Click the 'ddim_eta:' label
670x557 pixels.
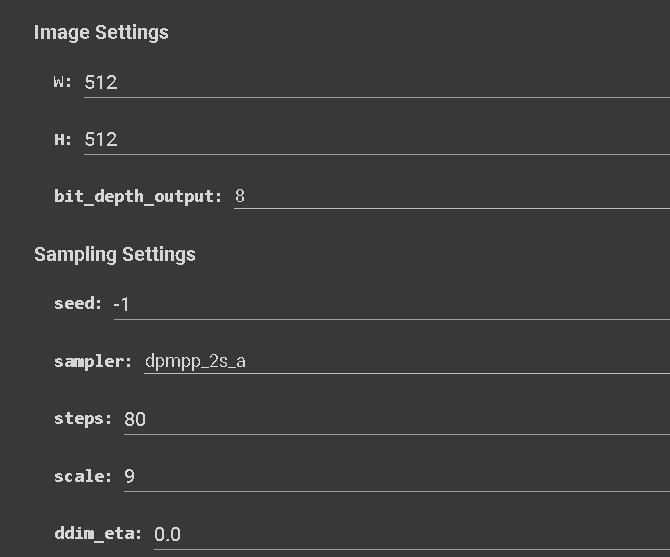coord(98,534)
